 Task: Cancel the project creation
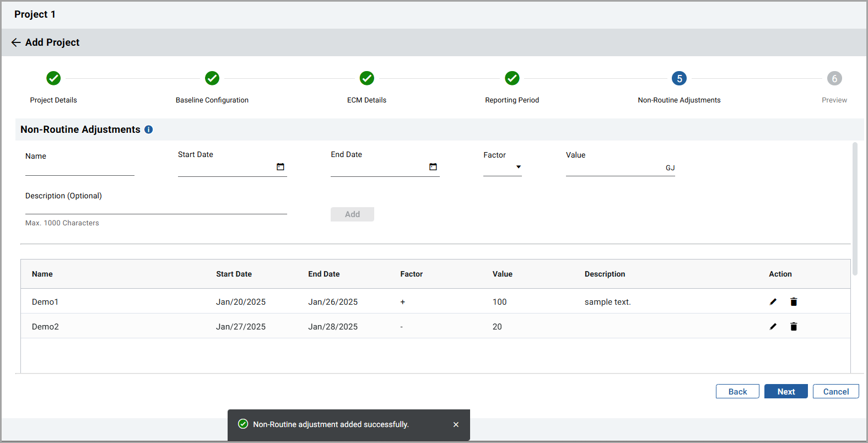point(835,392)
